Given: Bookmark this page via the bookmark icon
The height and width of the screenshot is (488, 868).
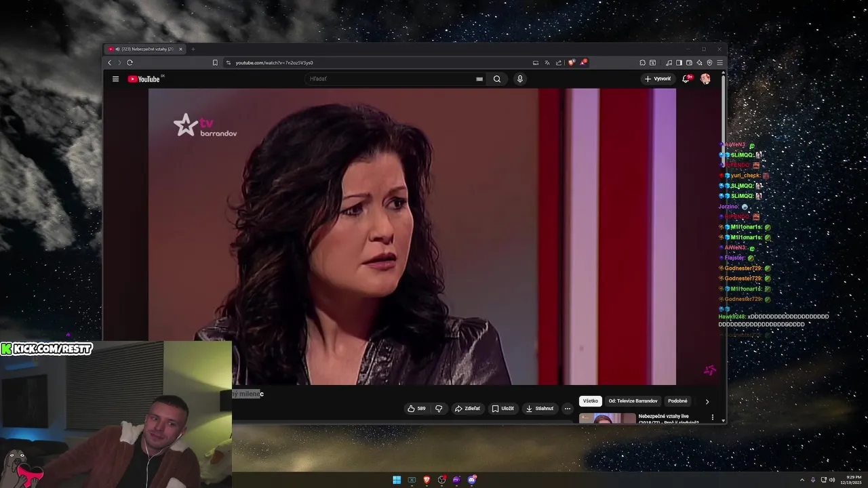Looking at the screenshot, I should (x=215, y=62).
